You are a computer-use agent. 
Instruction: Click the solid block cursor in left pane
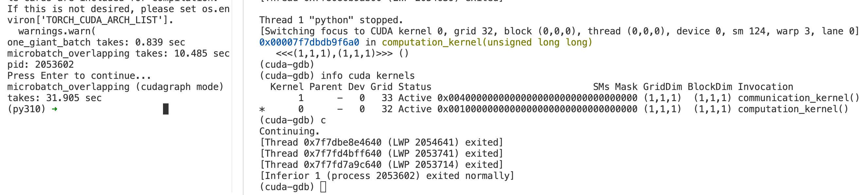point(165,109)
